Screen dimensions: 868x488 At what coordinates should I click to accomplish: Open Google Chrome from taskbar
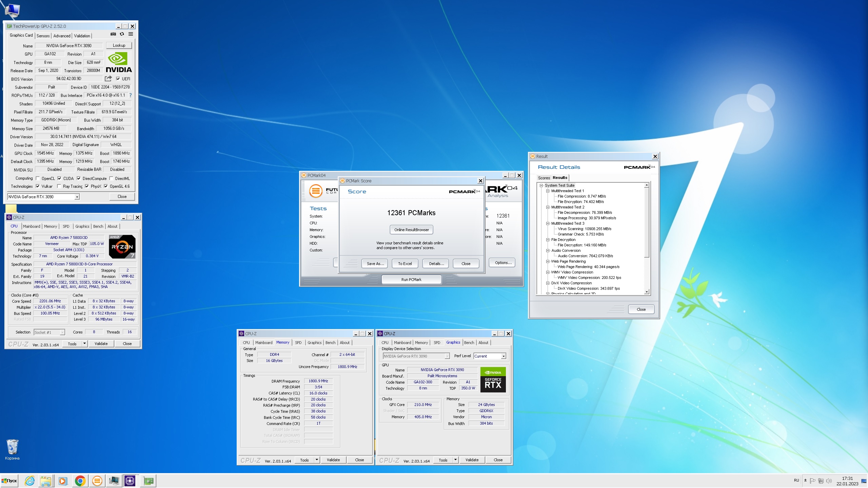point(80,481)
